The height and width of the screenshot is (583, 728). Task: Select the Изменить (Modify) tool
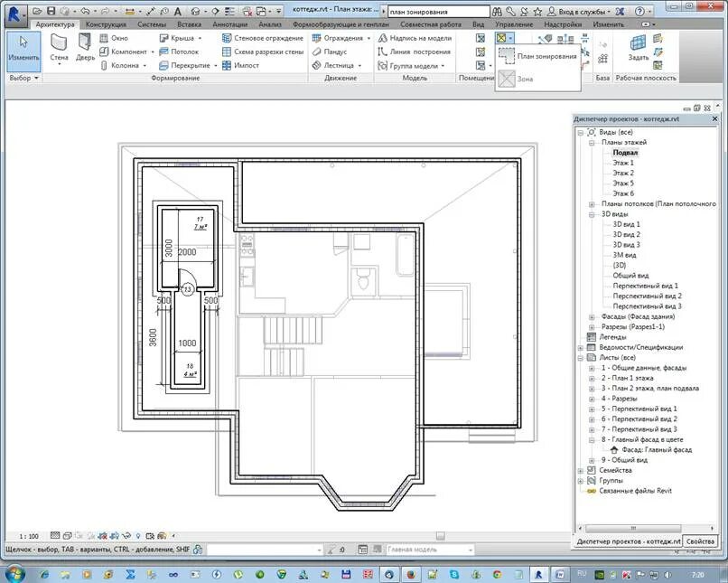pos(23,51)
